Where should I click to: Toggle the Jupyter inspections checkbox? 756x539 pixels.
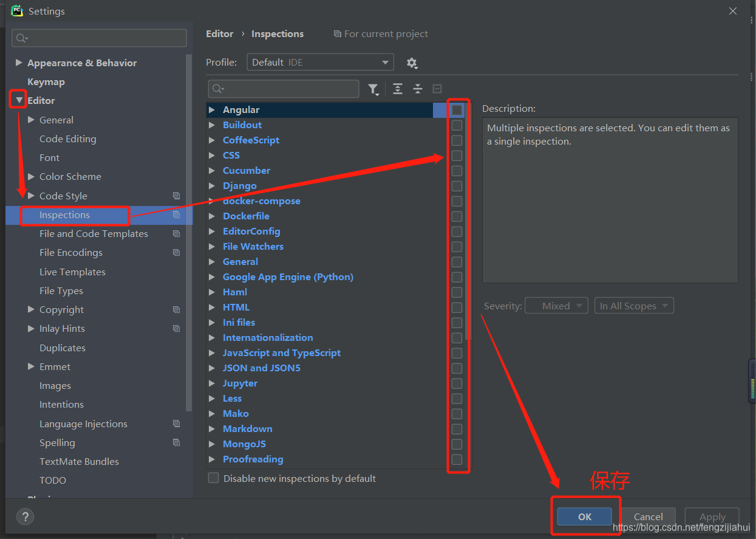(457, 383)
